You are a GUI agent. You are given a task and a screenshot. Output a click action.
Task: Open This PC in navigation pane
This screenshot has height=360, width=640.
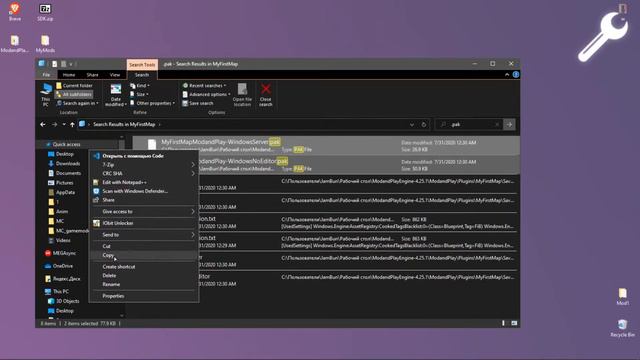point(57,291)
